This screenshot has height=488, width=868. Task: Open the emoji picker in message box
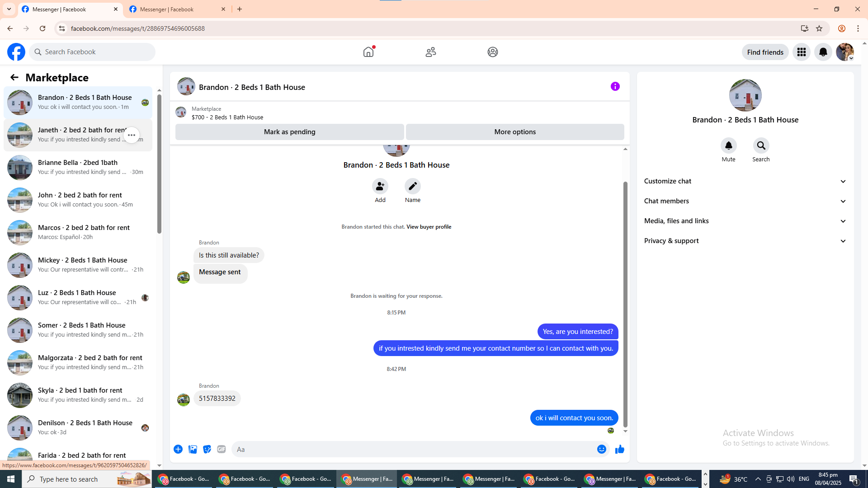pos(601,449)
